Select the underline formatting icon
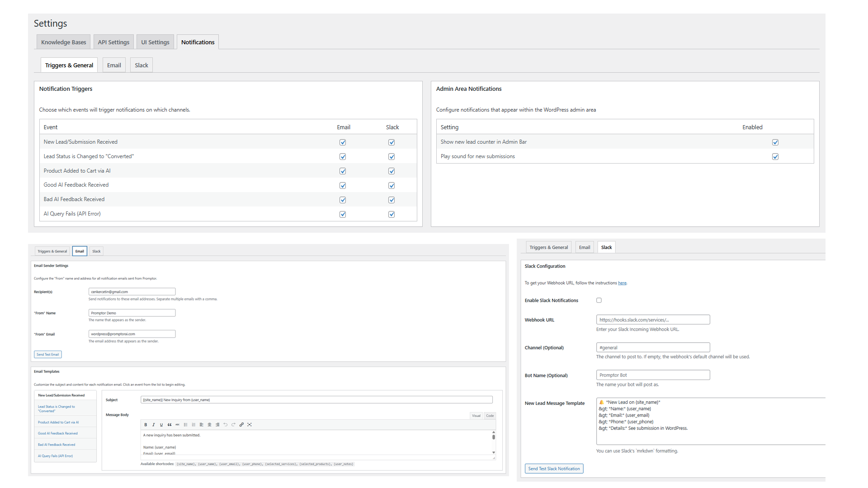This screenshot has height=488, width=868. (x=161, y=425)
